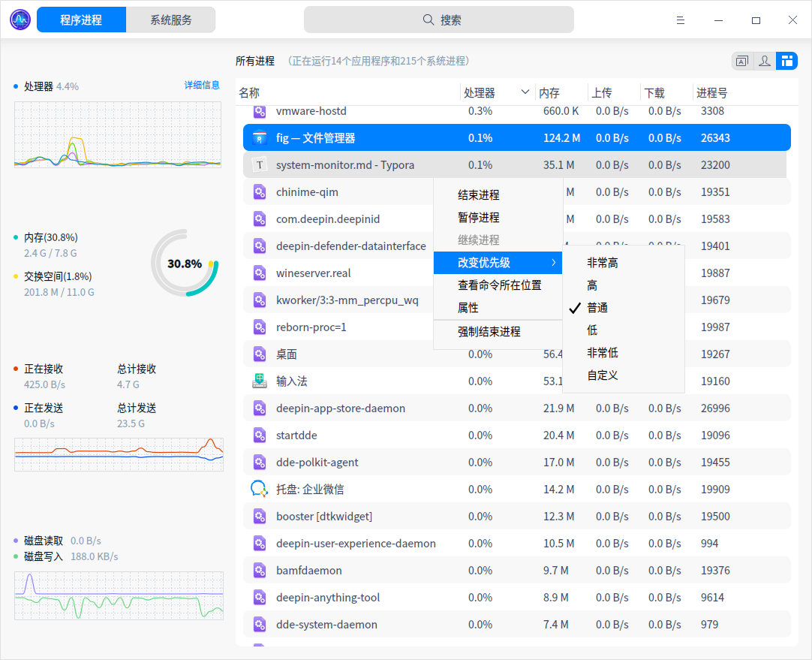Set priority to 非常高
This screenshot has width=812, height=660.
(x=624, y=263)
